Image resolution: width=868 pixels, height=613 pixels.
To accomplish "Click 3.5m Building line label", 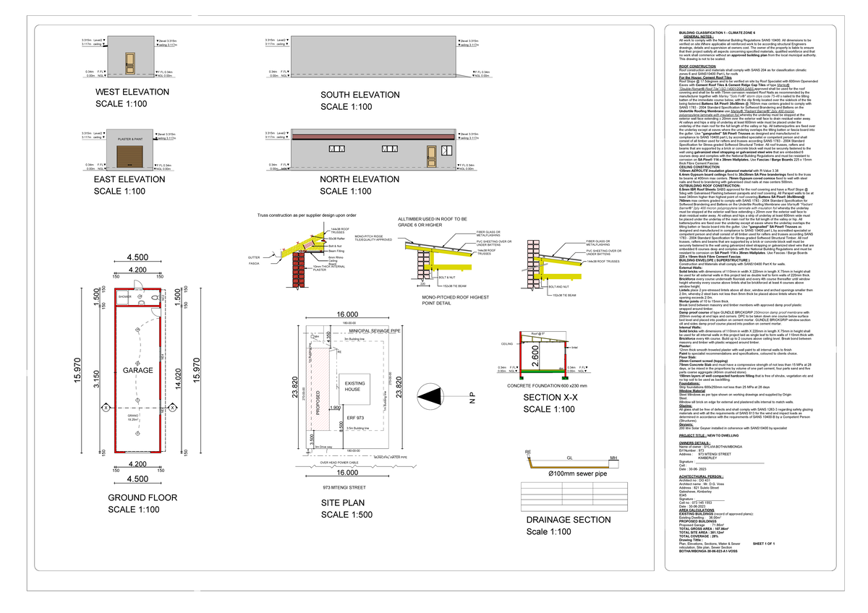I will [358, 429].
